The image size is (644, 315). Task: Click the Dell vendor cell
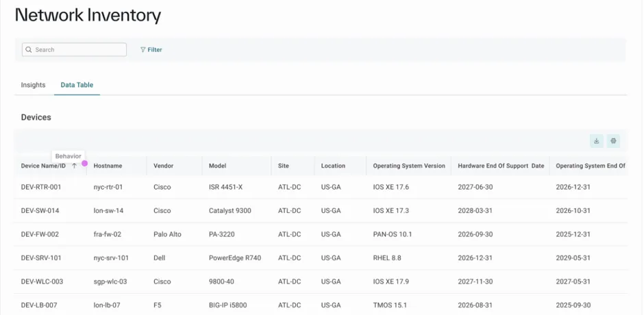click(160, 258)
